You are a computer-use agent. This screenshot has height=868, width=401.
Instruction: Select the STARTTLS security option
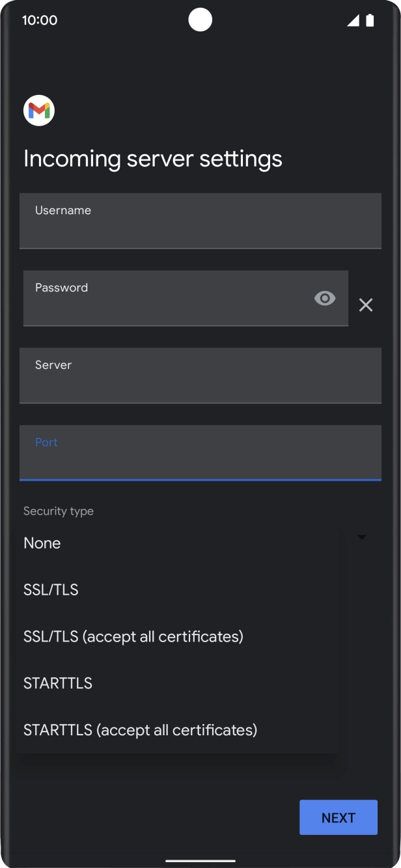coord(58,683)
